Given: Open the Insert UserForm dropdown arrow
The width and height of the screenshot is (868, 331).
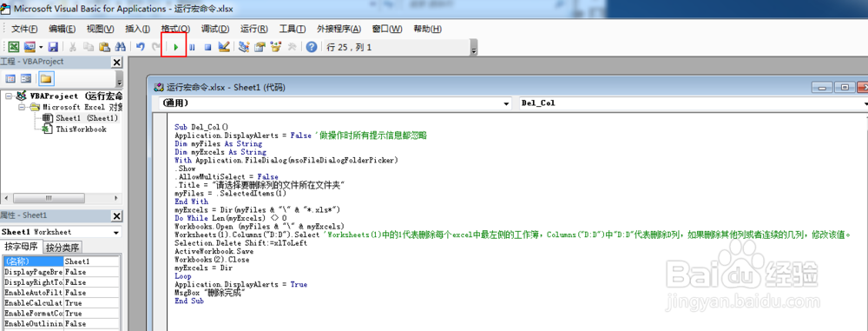Looking at the screenshot, I should click(41, 47).
